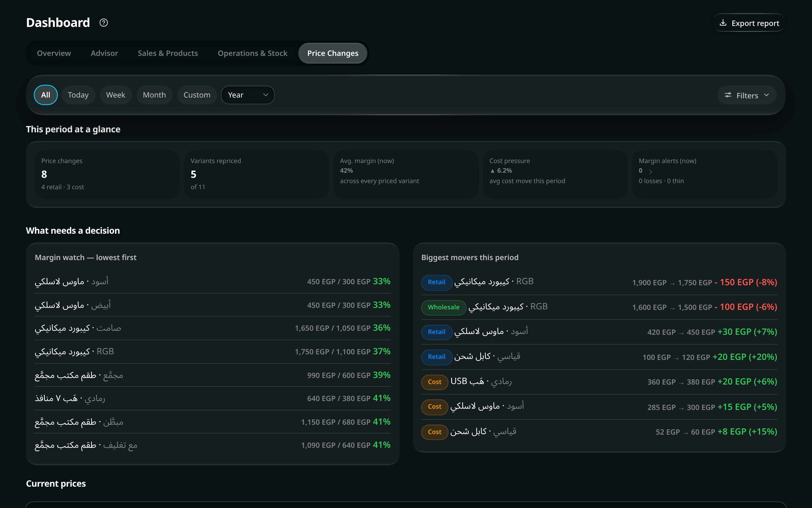The image size is (812, 508).
Task: Click margin row '990 EGP / 600 EGP 39%'
Action: pyautogui.click(x=212, y=375)
